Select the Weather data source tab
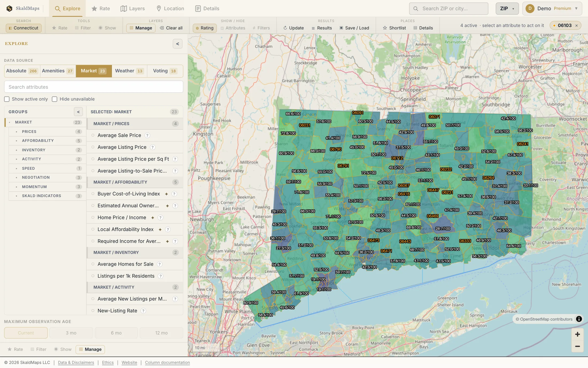 click(x=129, y=71)
